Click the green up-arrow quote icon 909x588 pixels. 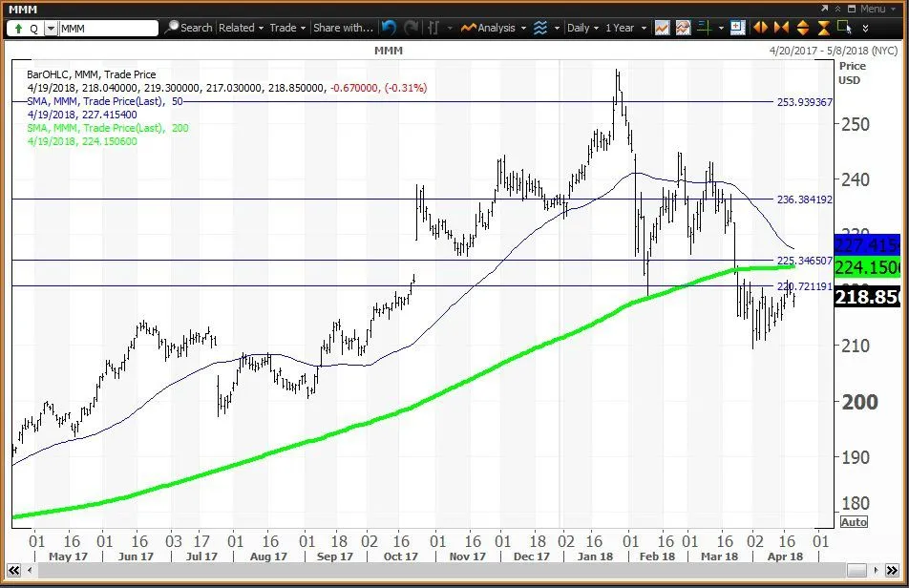18,29
